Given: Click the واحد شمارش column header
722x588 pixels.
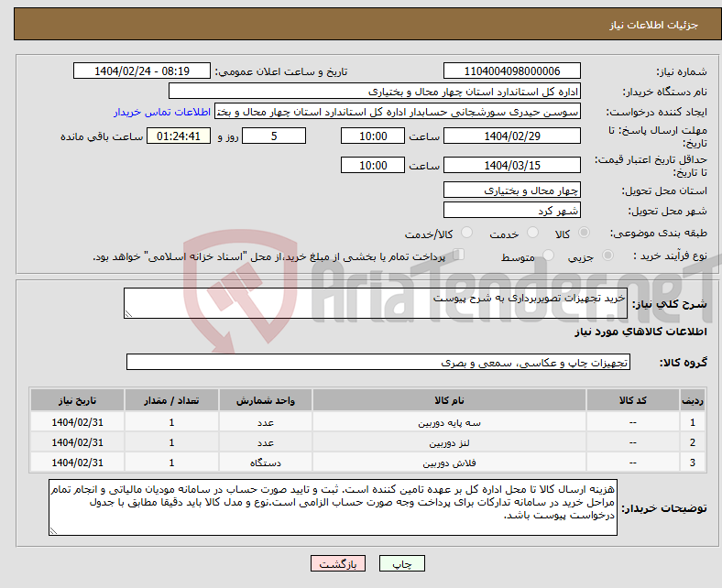Looking at the screenshot, I should [265, 400].
